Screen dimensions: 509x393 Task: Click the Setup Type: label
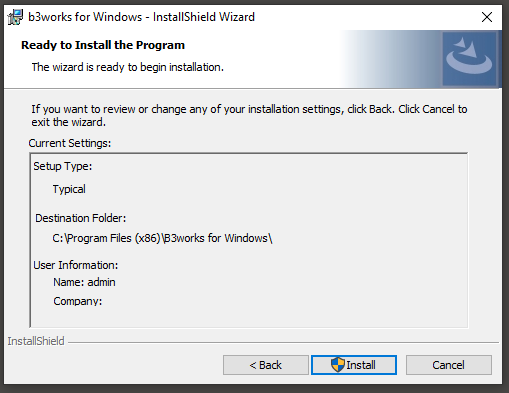[x=63, y=166]
